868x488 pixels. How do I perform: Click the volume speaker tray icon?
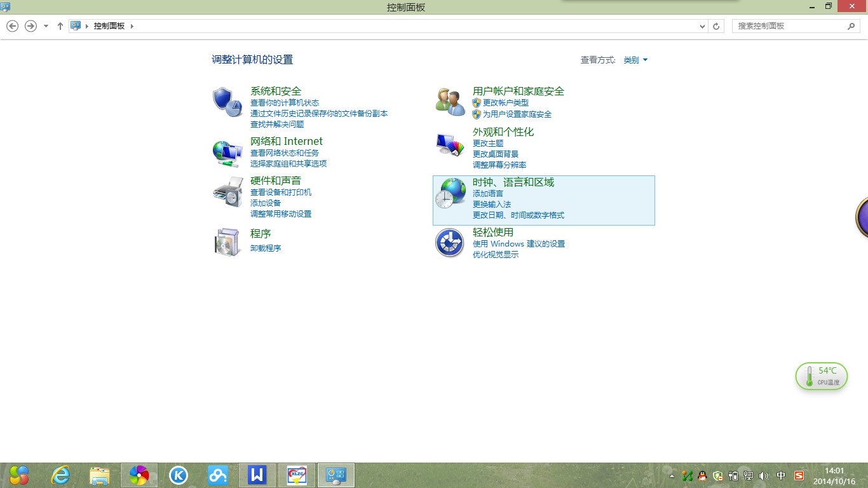click(764, 475)
